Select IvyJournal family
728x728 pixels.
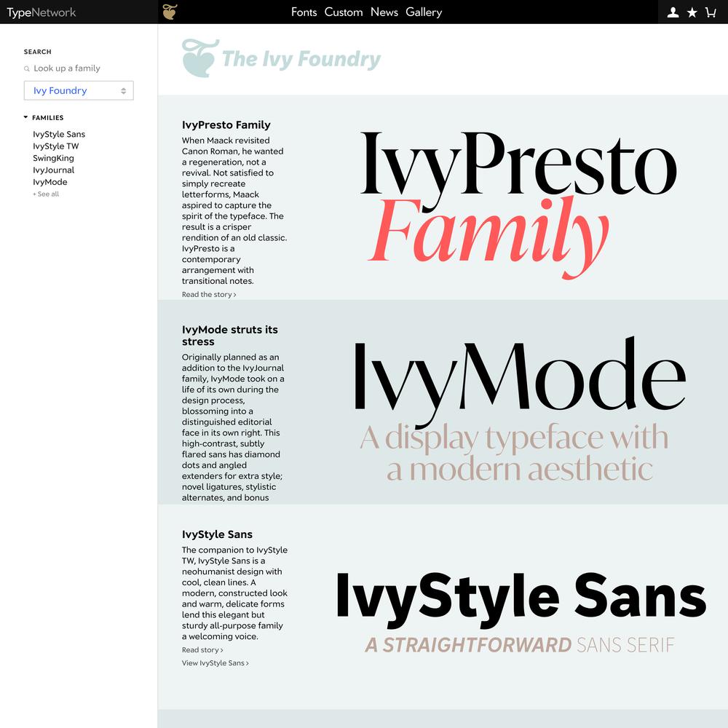pos(53,170)
